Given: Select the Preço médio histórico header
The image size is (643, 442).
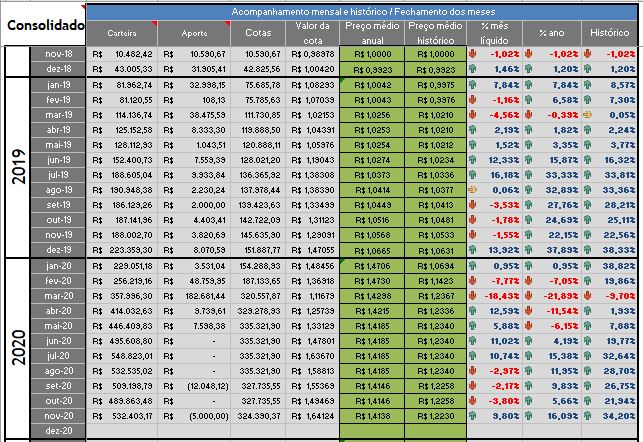Looking at the screenshot, I should coord(436,33).
